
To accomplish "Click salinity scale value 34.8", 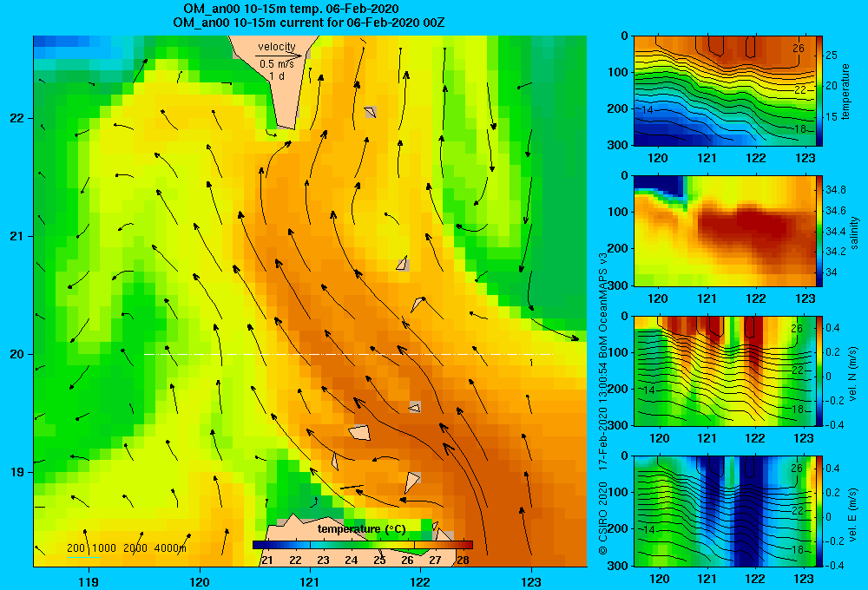I will (836, 190).
